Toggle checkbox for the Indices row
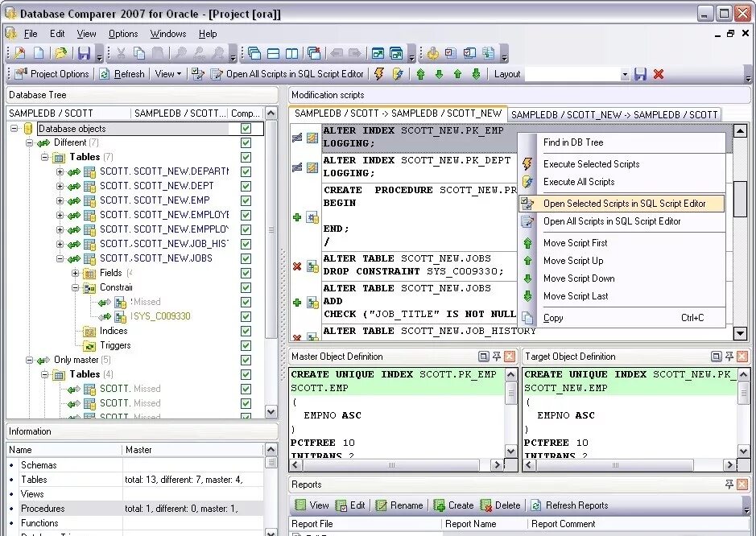 pyautogui.click(x=246, y=331)
